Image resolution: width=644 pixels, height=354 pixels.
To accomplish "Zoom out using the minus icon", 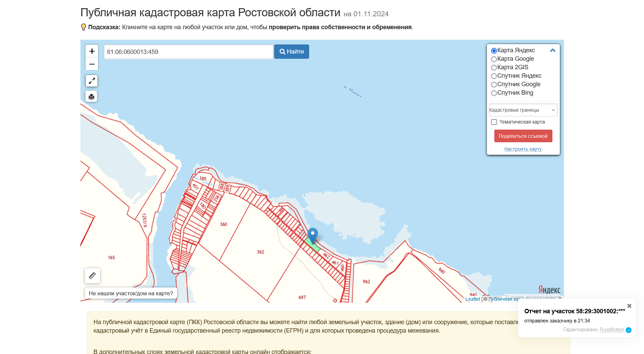I will (x=92, y=64).
